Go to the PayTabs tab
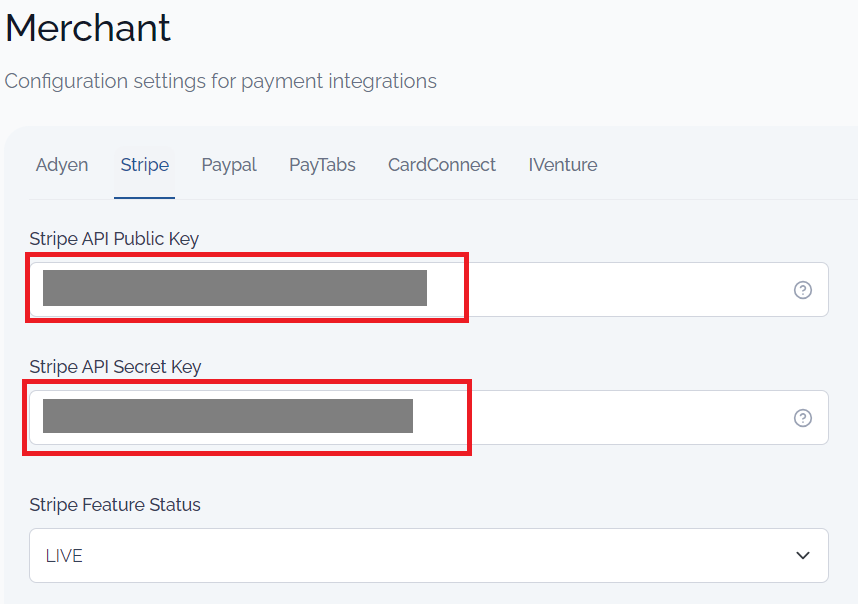Image resolution: width=858 pixels, height=604 pixels. (x=322, y=165)
